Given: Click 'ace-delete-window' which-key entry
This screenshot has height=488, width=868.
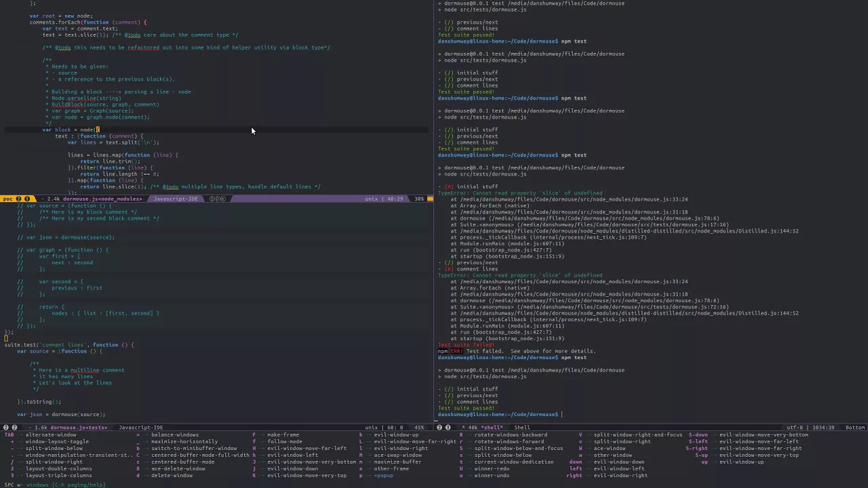Looking at the screenshot, I should tap(178, 468).
